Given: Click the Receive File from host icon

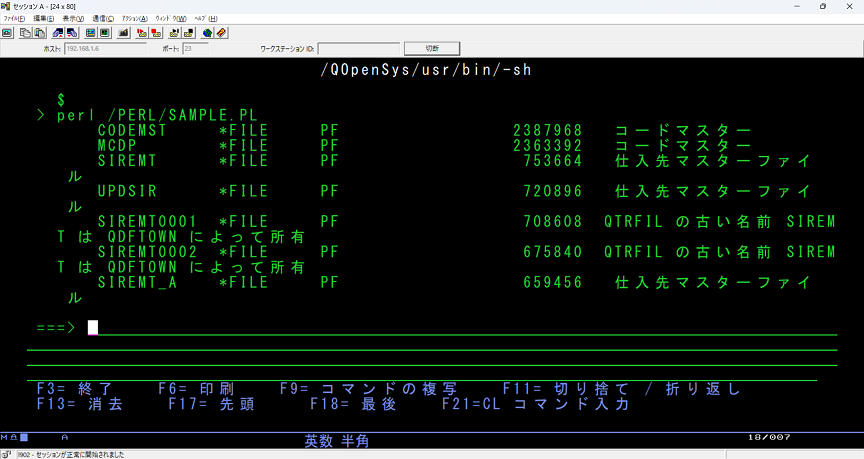Looking at the screenshot, I should point(73,32).
